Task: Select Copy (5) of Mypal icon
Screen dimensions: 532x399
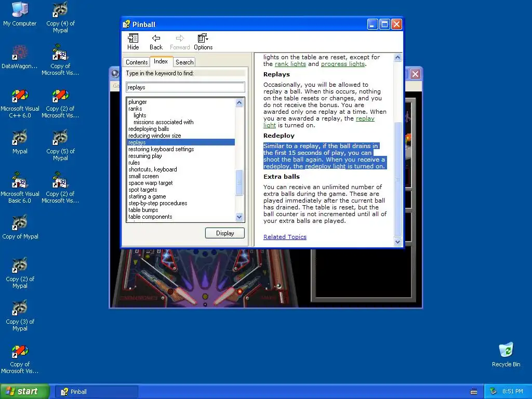Action: pos(60,145)
